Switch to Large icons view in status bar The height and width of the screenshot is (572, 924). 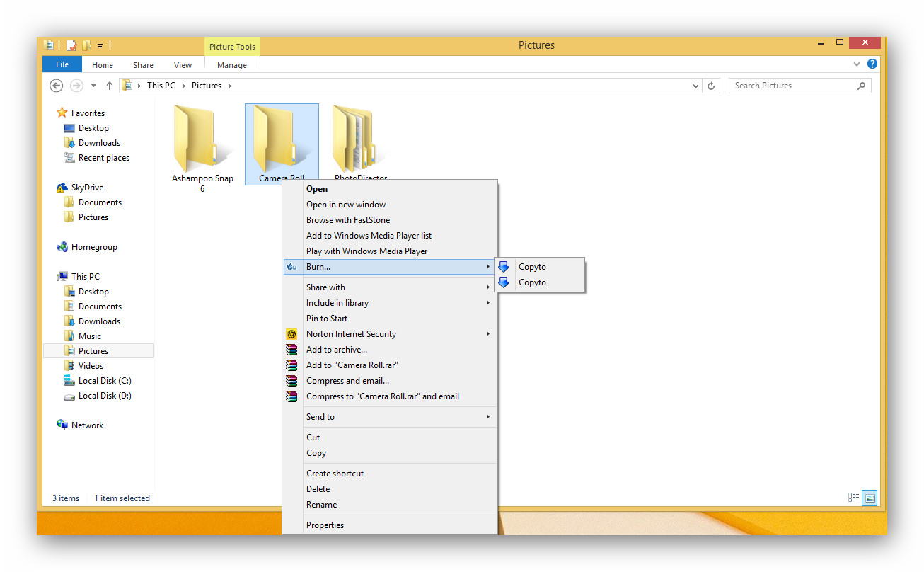point(870,498)
